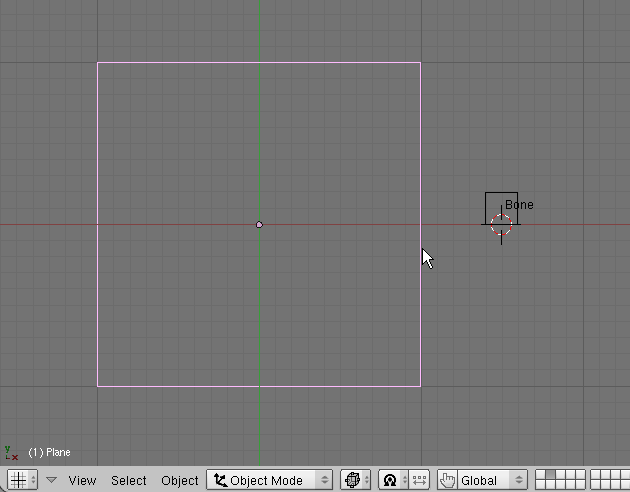Click the highlighted active layer button
Viewport: 630px width, 492px height.
click(x=550, y=475)
